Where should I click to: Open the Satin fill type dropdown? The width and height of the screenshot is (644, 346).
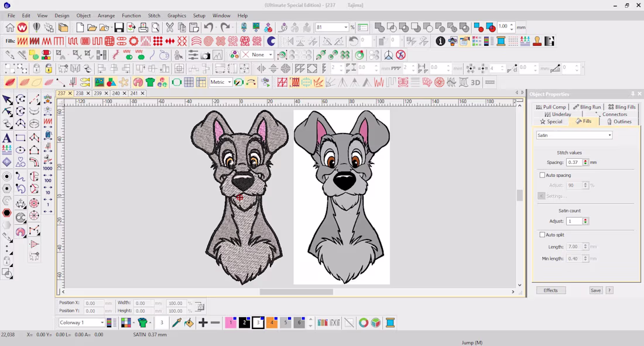pyautogui.click(x=574, y=135)
